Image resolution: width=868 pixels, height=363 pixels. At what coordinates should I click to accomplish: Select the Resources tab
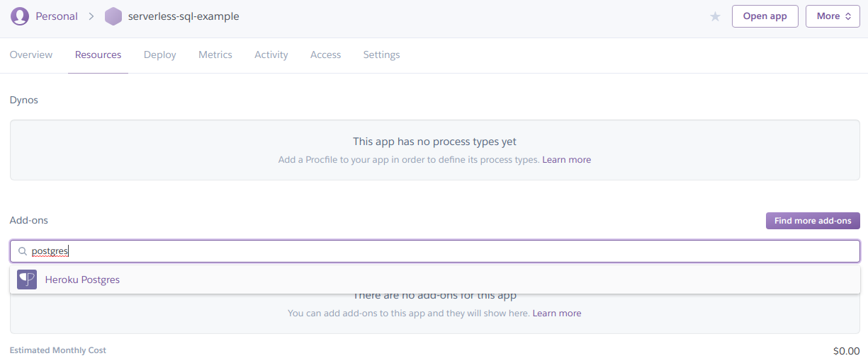98,54
